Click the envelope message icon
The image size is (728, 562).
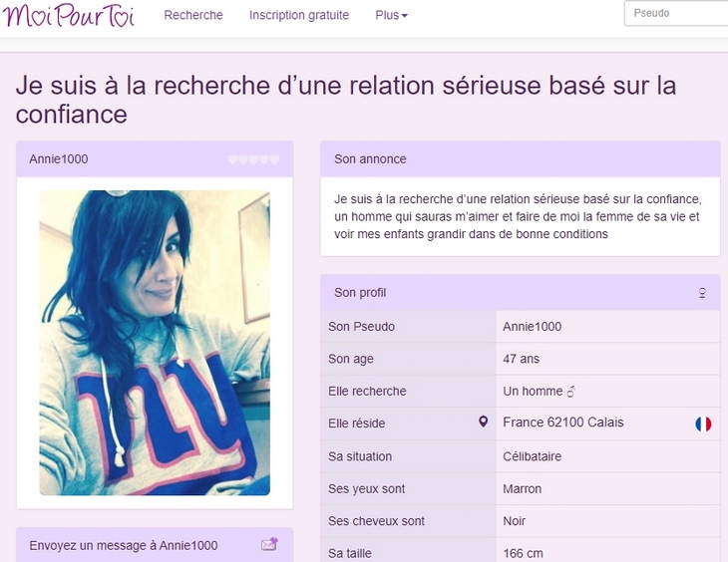(269, 544)
